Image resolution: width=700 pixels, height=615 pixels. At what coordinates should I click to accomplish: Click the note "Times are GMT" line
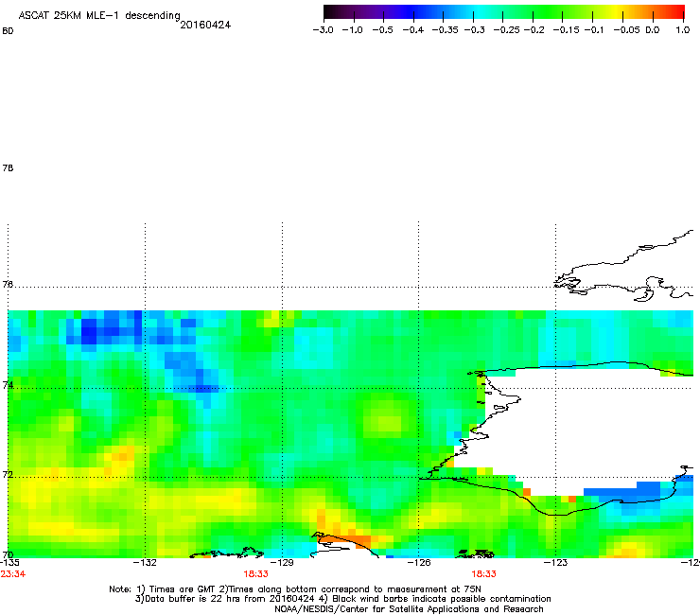[295, 589]
